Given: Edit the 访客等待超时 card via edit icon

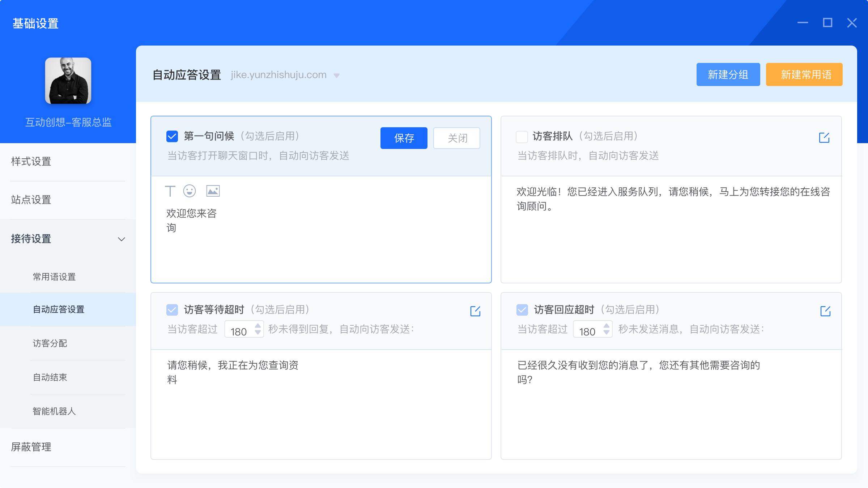Looking at the screenshot, I should 475,311.
